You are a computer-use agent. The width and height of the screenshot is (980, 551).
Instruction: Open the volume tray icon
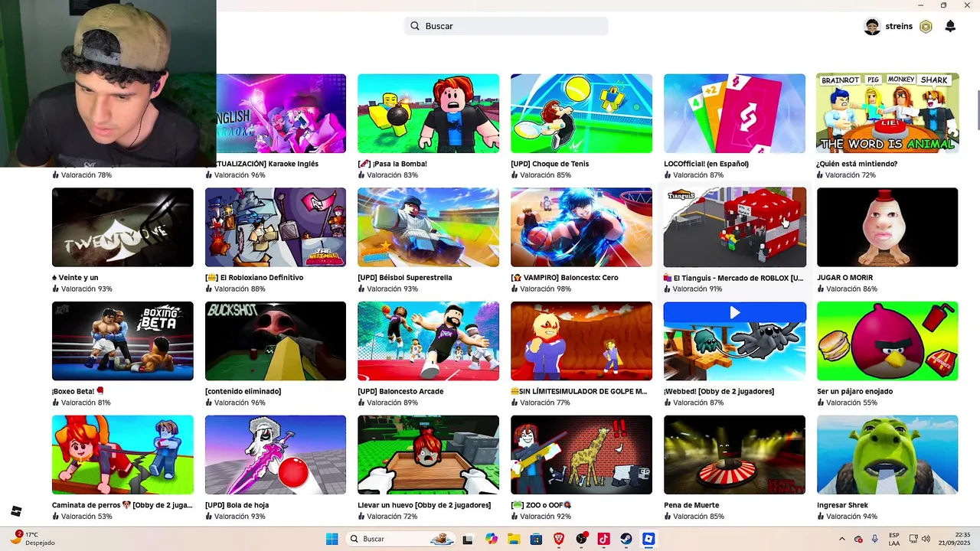(x=926, y=539)
